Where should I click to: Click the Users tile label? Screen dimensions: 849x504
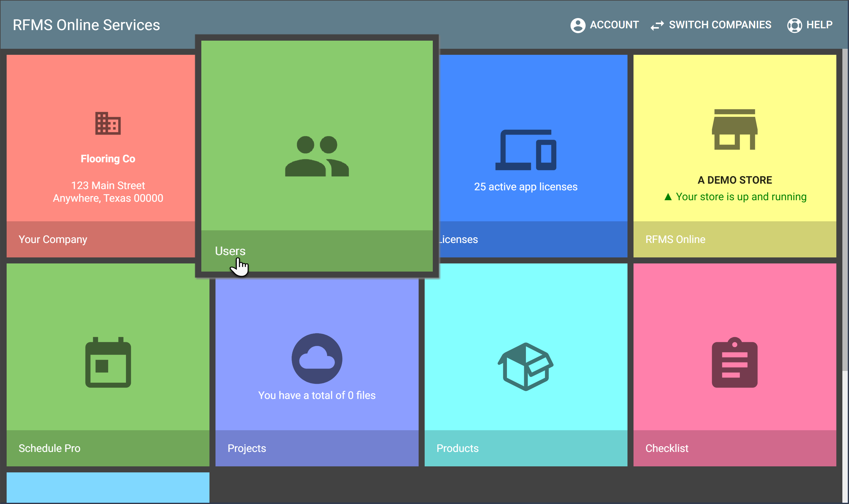[x=230, y=251]
